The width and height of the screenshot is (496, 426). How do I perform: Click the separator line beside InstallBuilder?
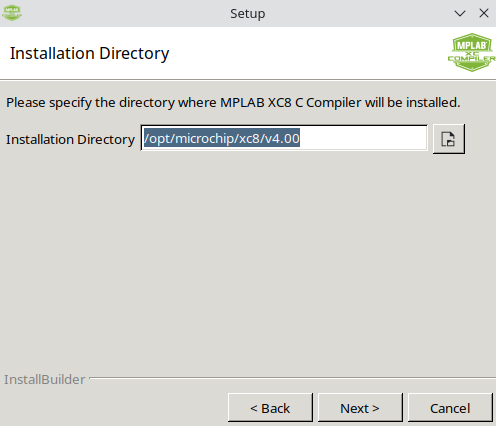coord(293,378)
